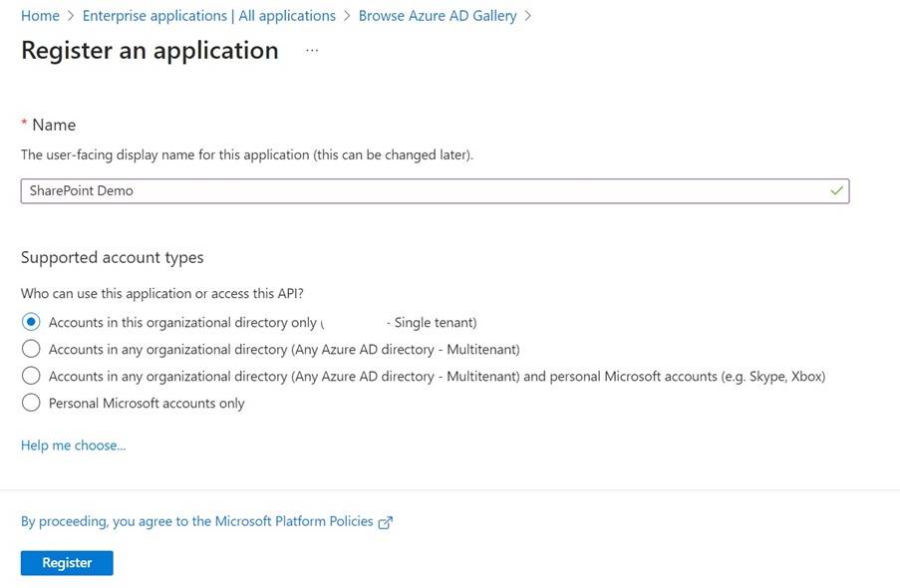Open the Help me choose link
Viewport: 900px width, 588px height.
tap(74, 445)
